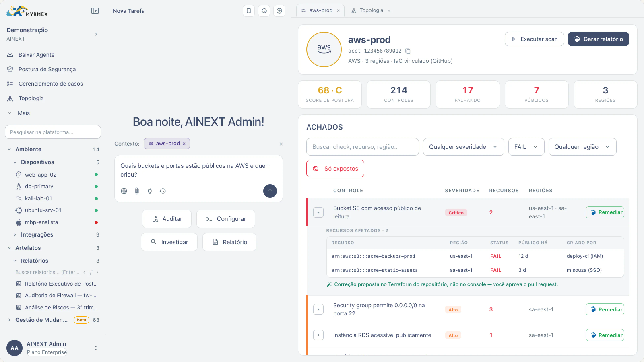The height and width of the screenshot is (362, 644).
Task: Click the Investigar action button
Action: [169, 242]
